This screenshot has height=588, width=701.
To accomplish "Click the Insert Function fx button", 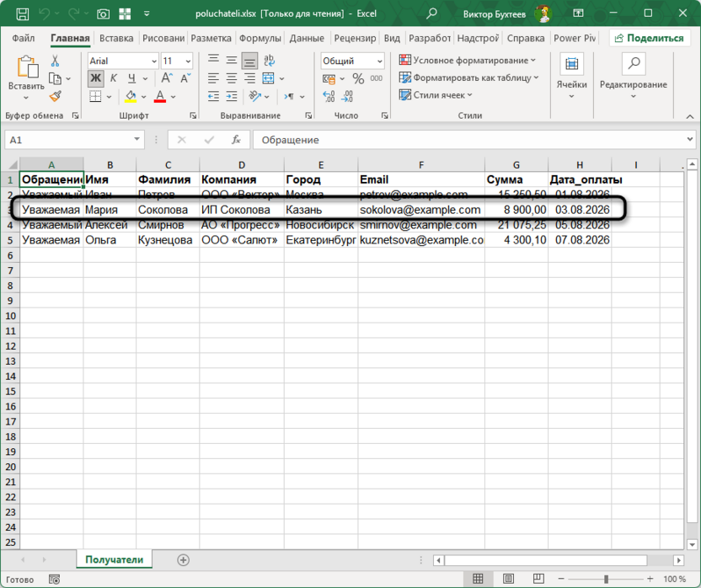I will point(236,140).
